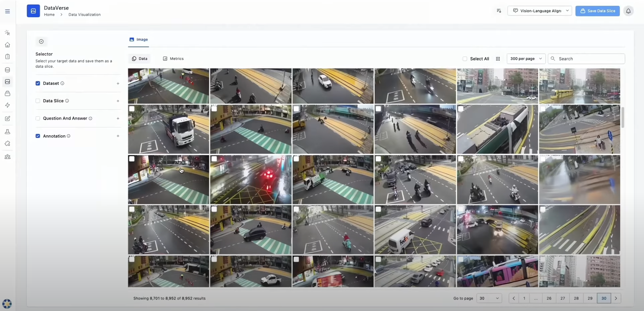Screen dimensions: 644x311
Task: Enable the Data Slice checkbox
Action: click(x=38, y=101)
